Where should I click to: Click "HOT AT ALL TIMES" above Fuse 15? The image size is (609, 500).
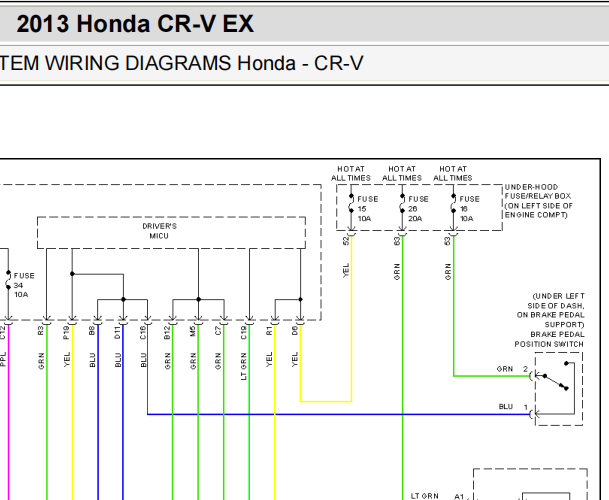tap(351, 173)
